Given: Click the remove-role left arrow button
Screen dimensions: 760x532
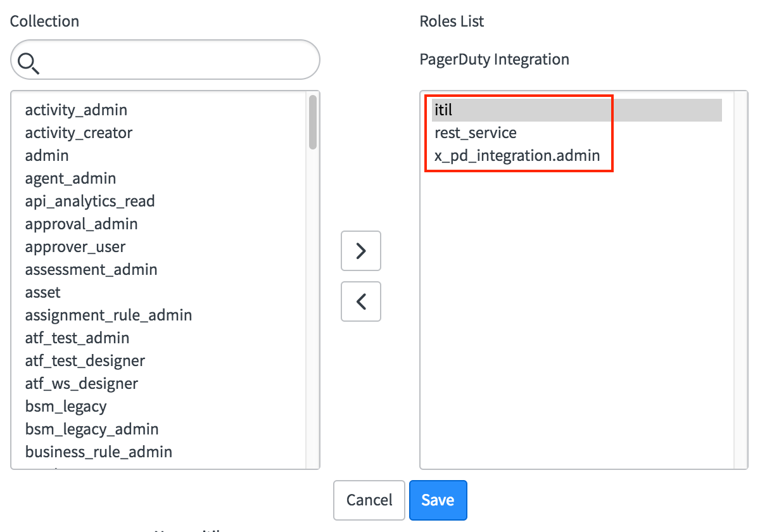Looking at the screenshot, I should (361, 301).
